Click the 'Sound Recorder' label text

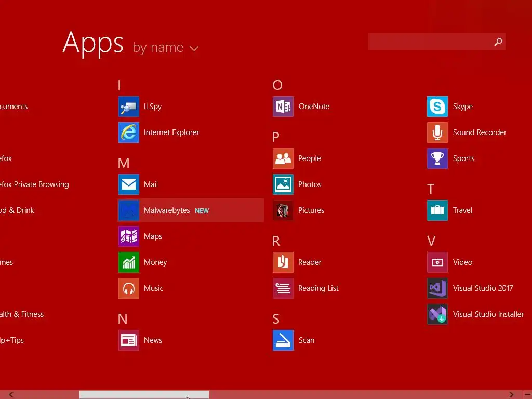coord(480,132)
